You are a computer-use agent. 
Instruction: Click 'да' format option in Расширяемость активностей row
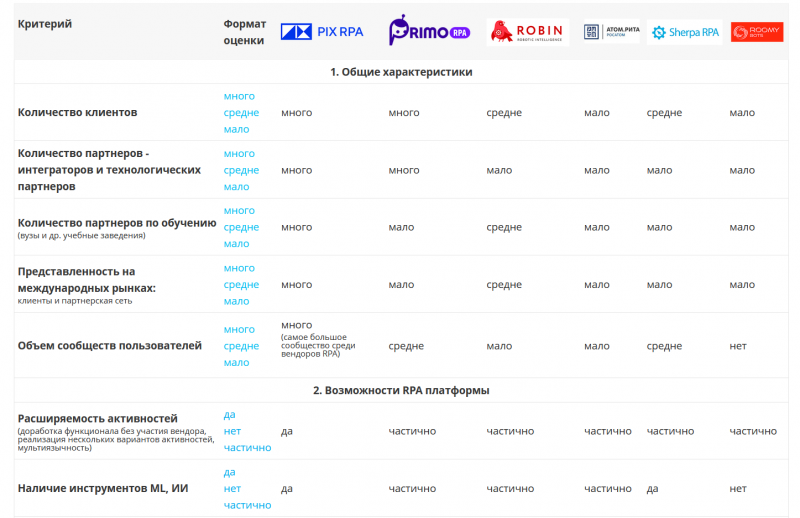coord(230,415)
